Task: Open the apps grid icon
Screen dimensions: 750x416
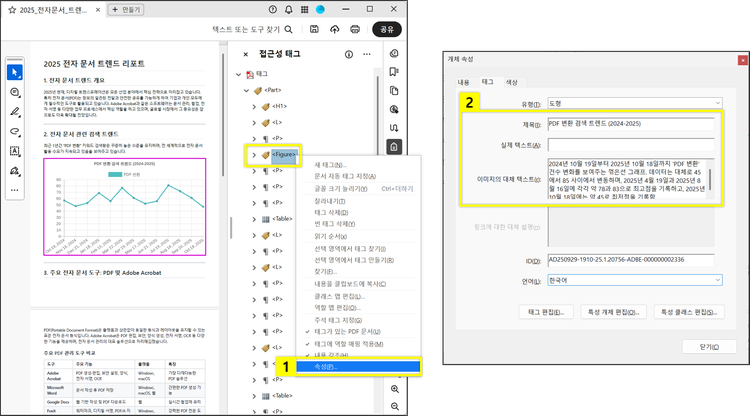Action: tap(304, 10)
